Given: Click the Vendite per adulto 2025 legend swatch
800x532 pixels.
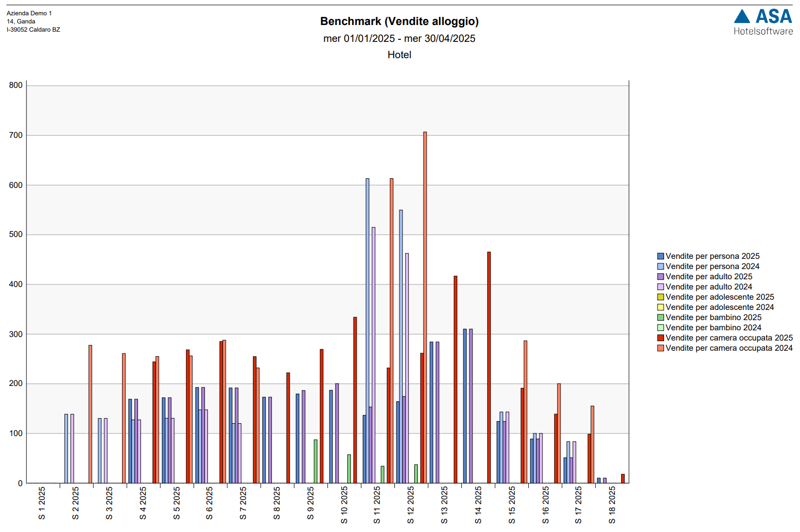Looking at the screenshot, I should 661,277.
